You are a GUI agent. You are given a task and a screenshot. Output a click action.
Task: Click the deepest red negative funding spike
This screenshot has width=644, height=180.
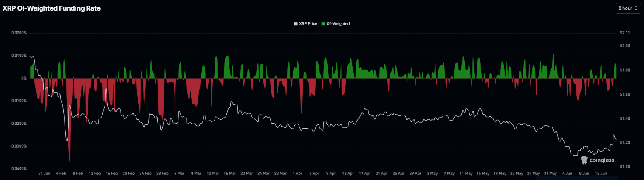tap(69, 159)
